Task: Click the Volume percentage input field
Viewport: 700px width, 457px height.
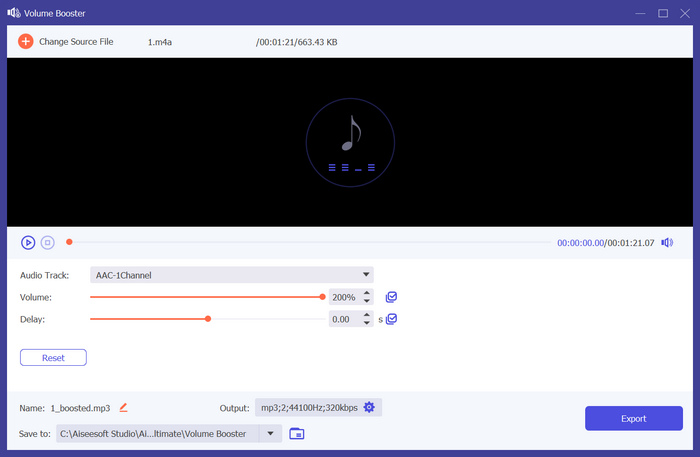Action: (x=344, y=297)
